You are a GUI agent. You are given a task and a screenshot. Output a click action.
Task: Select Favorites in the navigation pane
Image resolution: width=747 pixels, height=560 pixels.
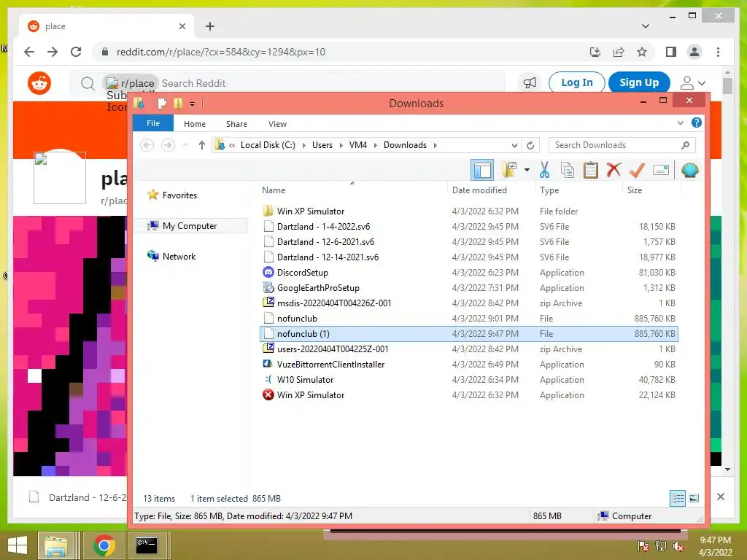(x=179, y=195)
